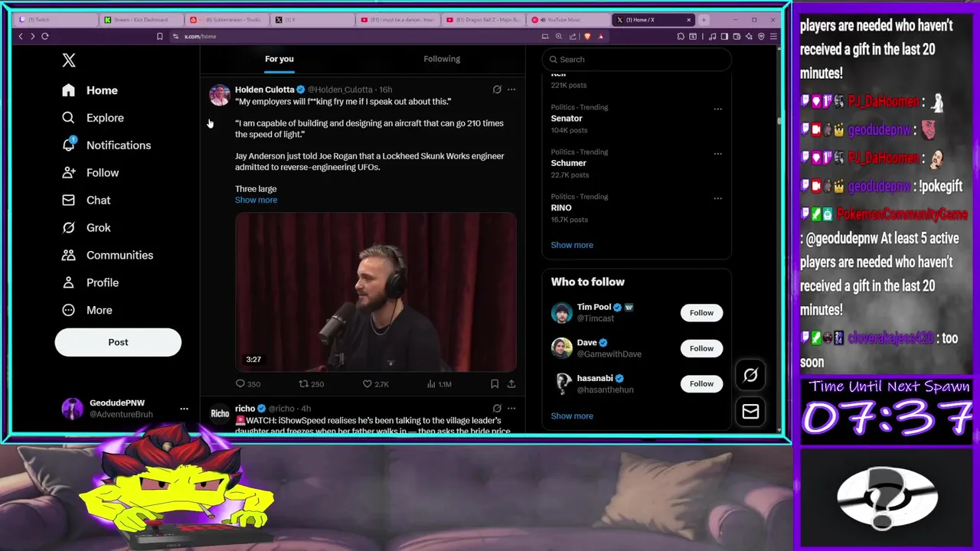Open Brave Rewards triangle icon
The image size is (980, 551).
600,37
